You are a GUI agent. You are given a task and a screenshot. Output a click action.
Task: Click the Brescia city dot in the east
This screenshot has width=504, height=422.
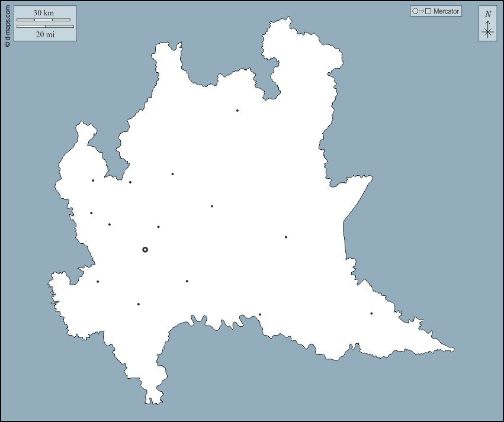(x=286, y=237)
